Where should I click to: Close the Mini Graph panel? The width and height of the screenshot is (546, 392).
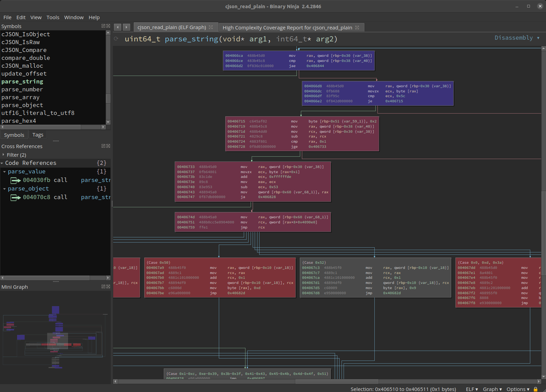[x=108, y=287]
